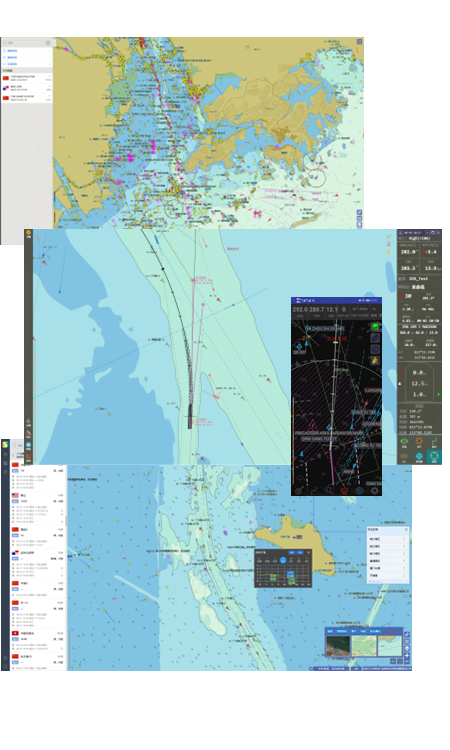Click the back chevron above the ship list

[x=14, y=456]
